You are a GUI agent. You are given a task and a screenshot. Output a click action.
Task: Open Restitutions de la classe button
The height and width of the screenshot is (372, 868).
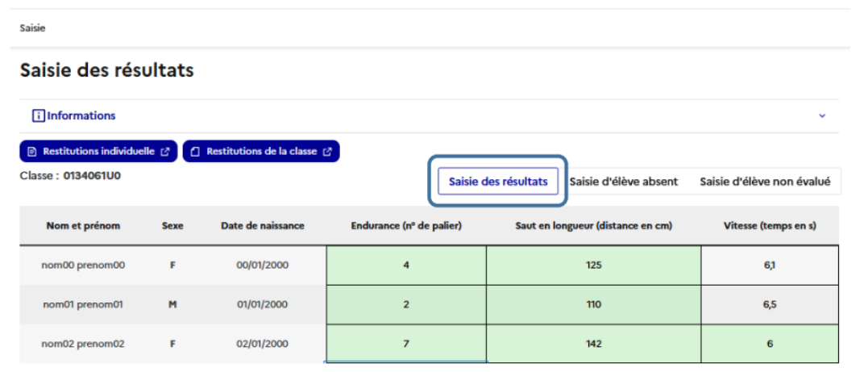261,152
